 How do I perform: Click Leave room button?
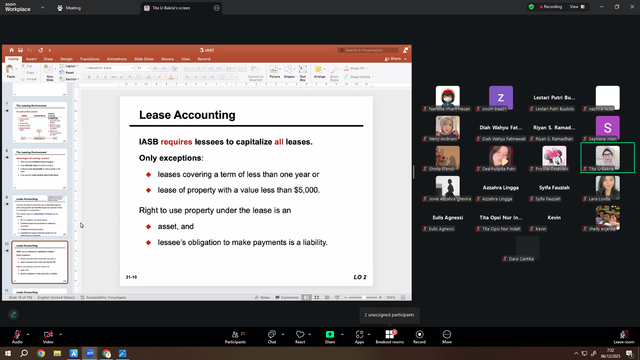624,337
